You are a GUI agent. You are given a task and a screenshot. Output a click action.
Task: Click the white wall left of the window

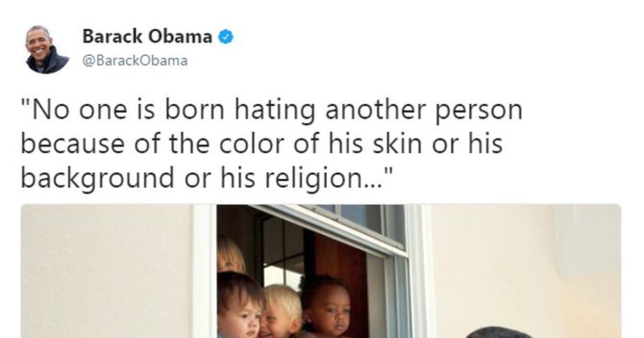coord(106,271)
